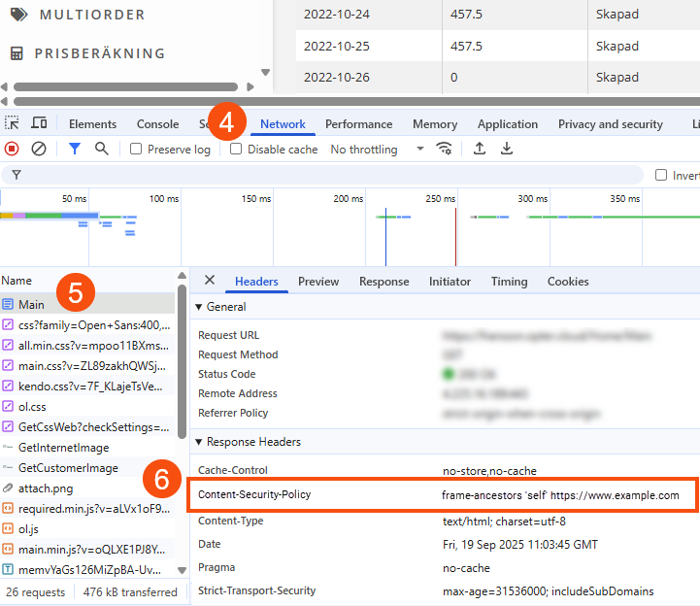This screenshot has width=700, height=606.
Task: Close the request details pane
Action: click(209, 281)
